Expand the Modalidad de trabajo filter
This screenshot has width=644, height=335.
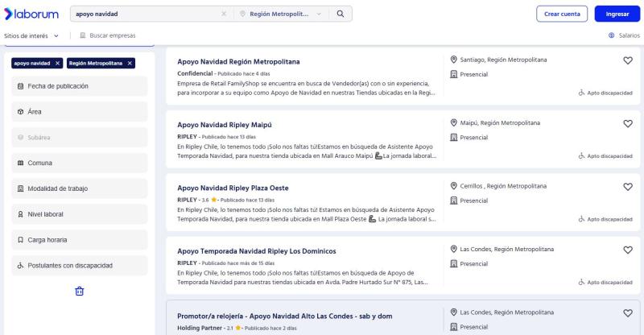[79, 188]
